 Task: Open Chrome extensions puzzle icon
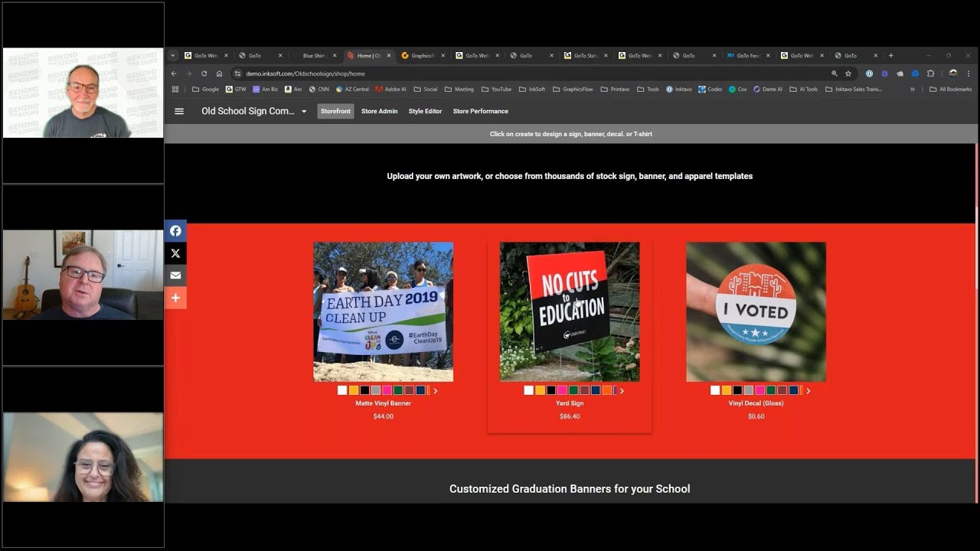930,73
